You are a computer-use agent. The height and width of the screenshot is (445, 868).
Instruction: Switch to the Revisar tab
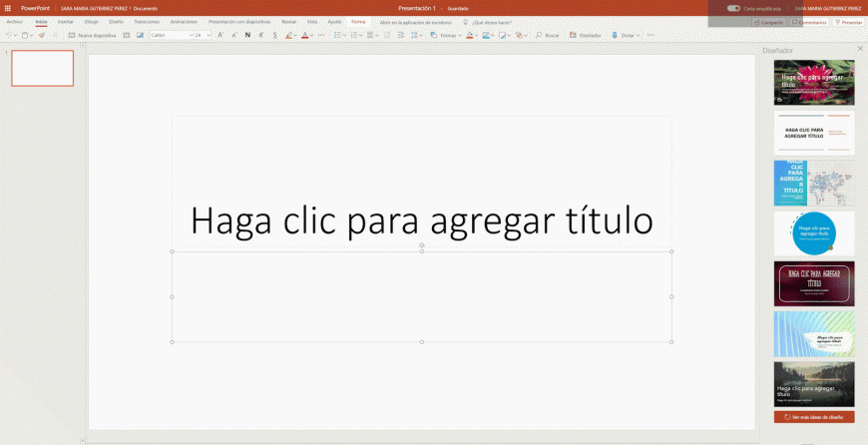[x=289, y=22]
